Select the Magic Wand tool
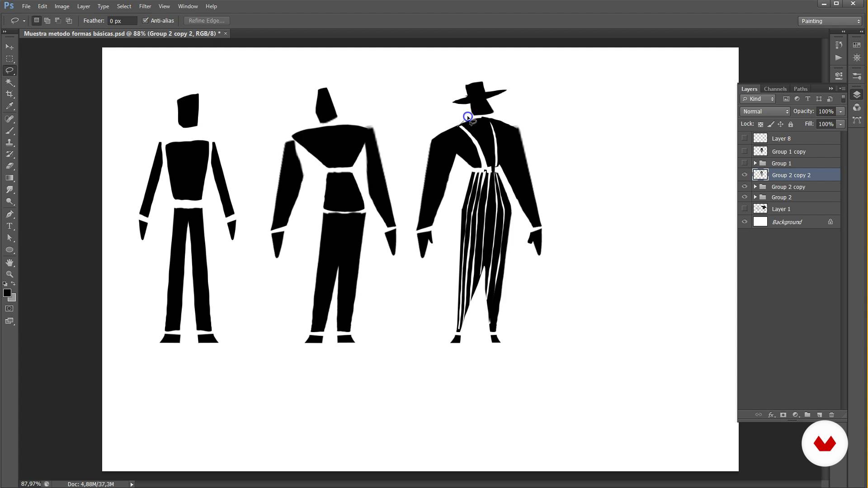The height and width of the screenshot is (488, 868). pos(9,82)
